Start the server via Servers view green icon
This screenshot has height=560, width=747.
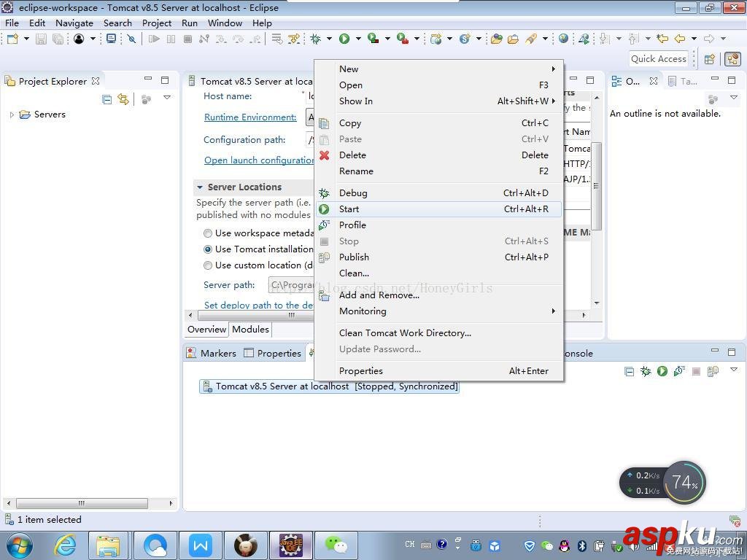[662, 371]
